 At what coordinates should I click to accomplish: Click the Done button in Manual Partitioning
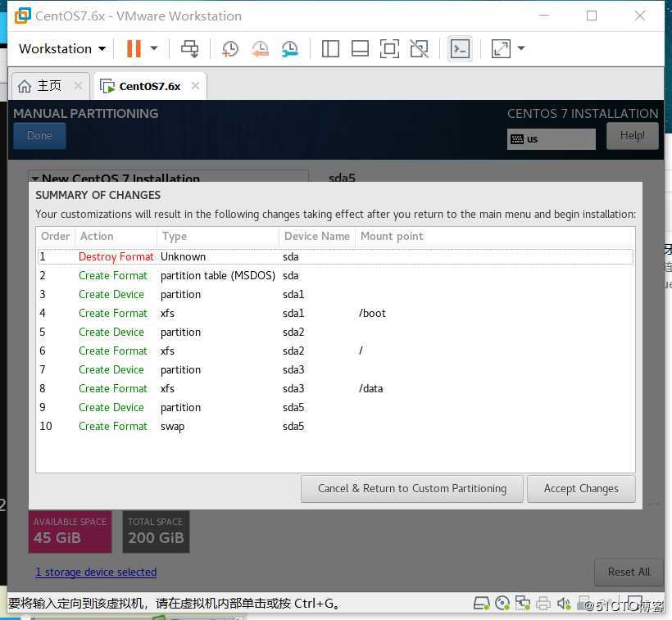pyautogui.click(x=39, y=136)
